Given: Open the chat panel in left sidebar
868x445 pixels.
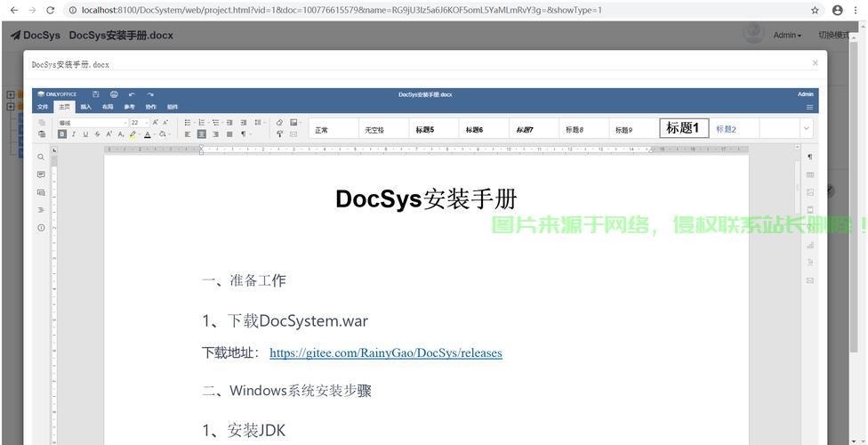Looking at the screenshot, I should click(41, 192).
